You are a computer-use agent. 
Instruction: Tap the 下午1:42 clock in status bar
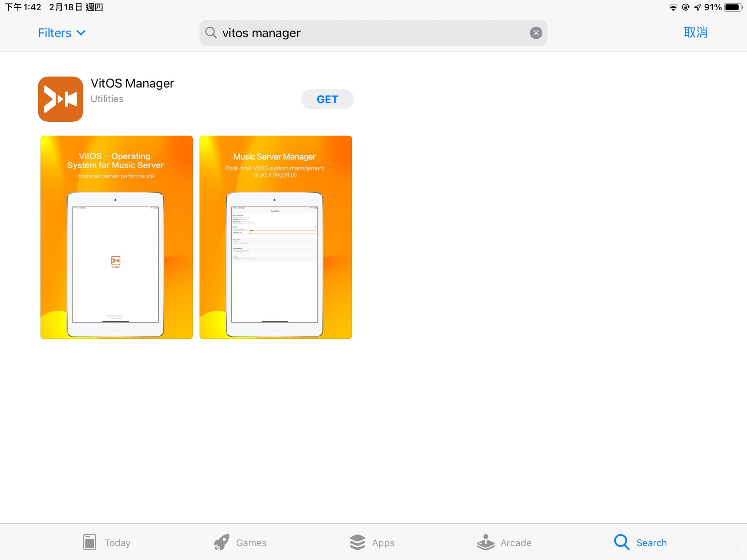tap(23, 7)
